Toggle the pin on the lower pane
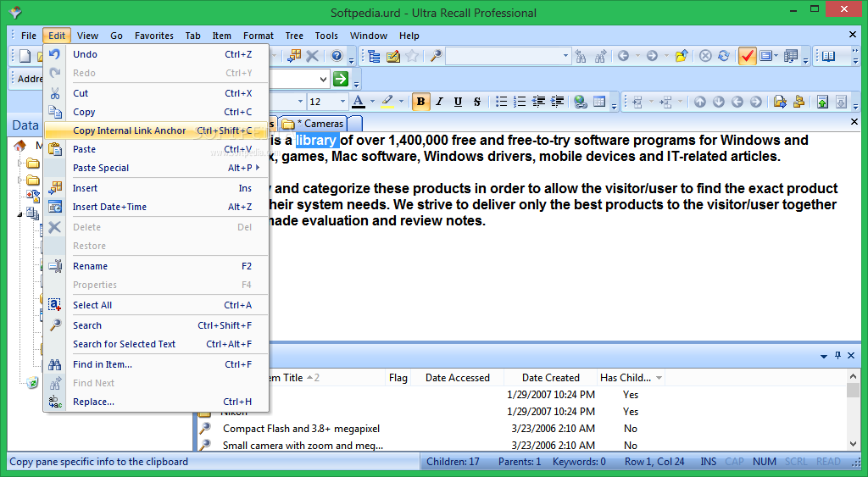This screenshot has width=868, height=477. (x=837, y=355)
